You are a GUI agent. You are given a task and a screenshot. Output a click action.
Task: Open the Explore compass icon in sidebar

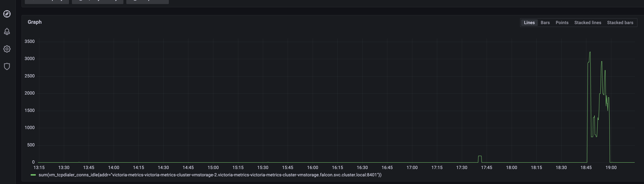[7, 14]
